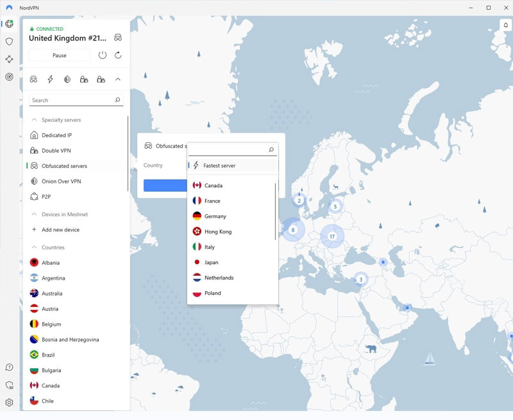Click the Add new device link
This screenshot has height=420, width=513.
[60, 230]
